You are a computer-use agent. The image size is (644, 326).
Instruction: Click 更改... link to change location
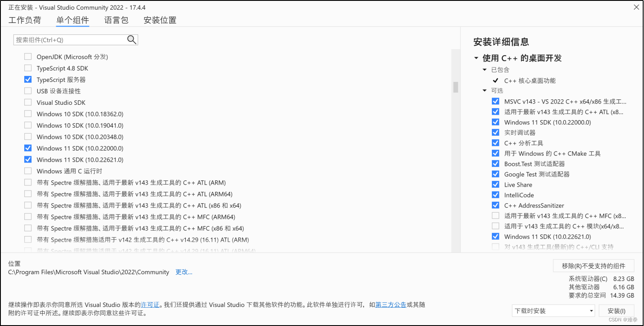[184, 272]
